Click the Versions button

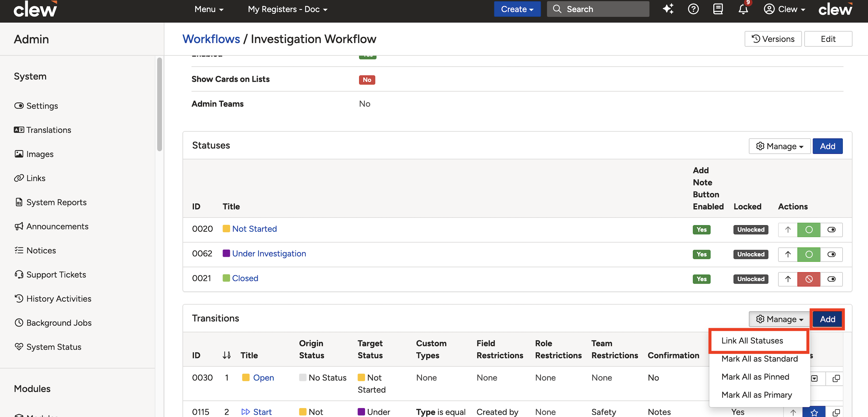click(773, 39)
